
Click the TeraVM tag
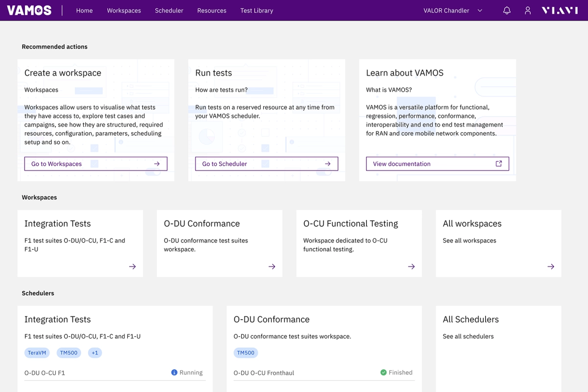[x=37, y=353]
